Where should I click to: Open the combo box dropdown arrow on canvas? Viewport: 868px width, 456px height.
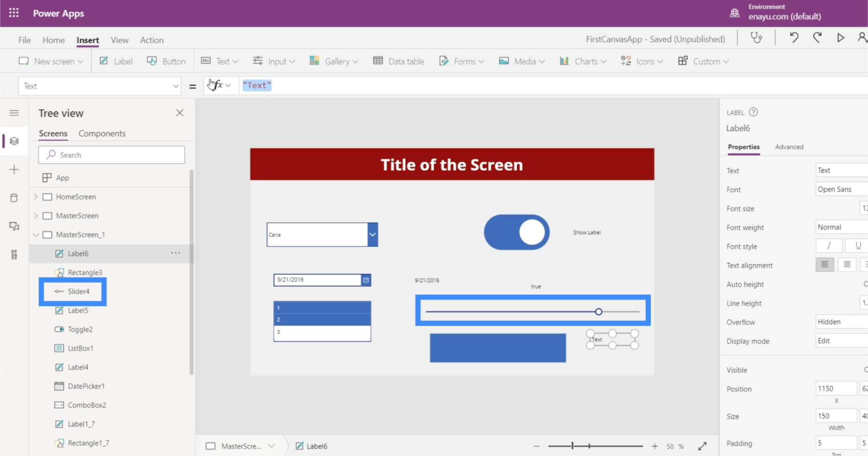pos(373,234)
